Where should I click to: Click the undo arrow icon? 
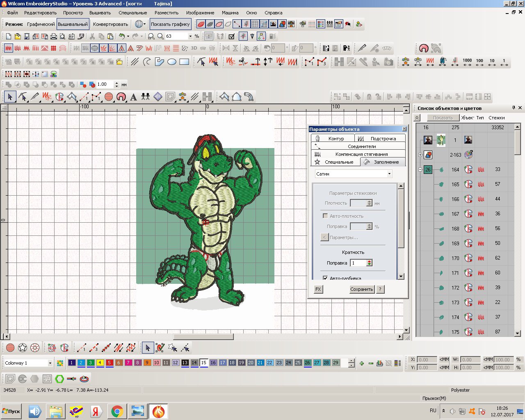pos(122,37)
